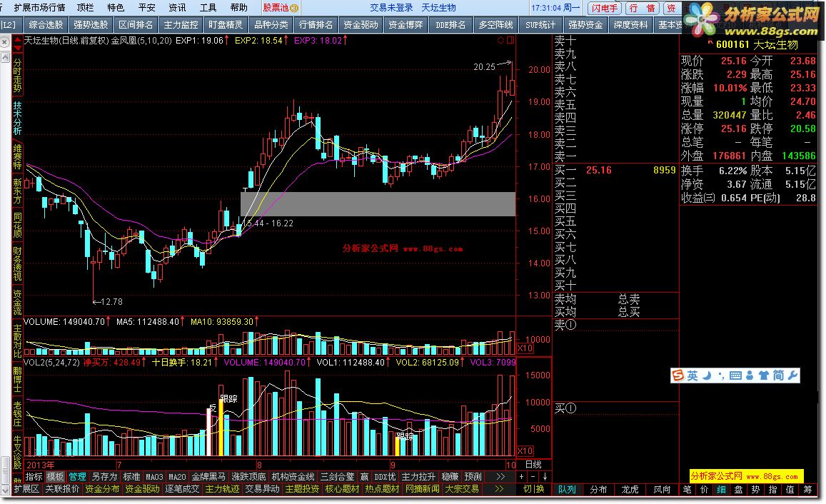Click the scrollbar down arrow at bottom left
The height and width of the screenshot is (504, 826).
(5, 489)
